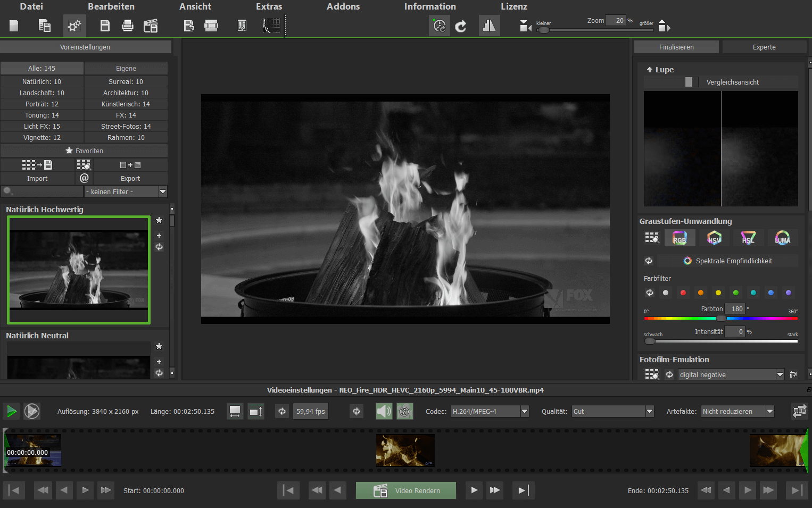
Task: Open the Extras menu
Action: click(269, 6)
